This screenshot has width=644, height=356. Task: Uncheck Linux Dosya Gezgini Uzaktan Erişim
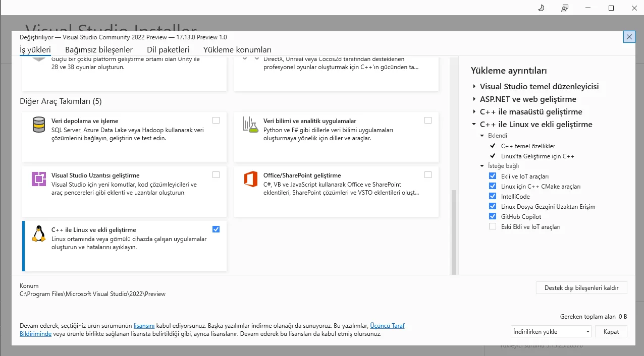coord(493,206)
